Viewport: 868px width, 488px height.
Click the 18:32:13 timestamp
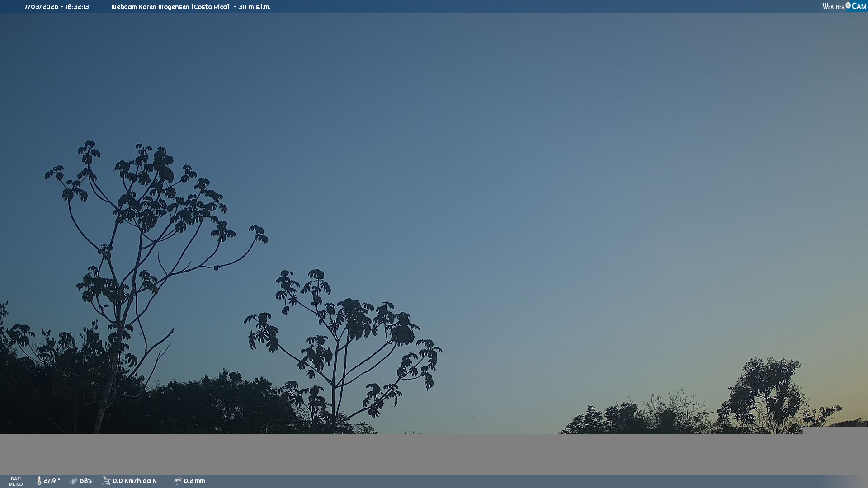pos(77,7)
